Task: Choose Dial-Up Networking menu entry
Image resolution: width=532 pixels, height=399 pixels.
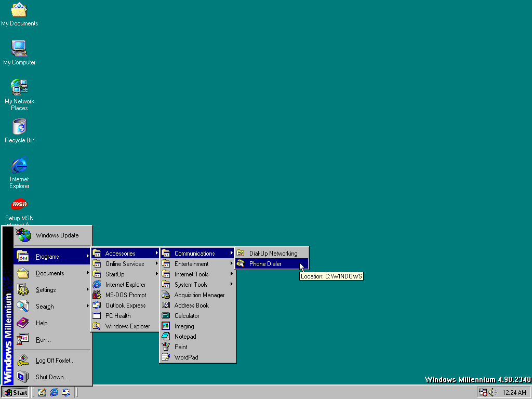Action: [273, 254]
